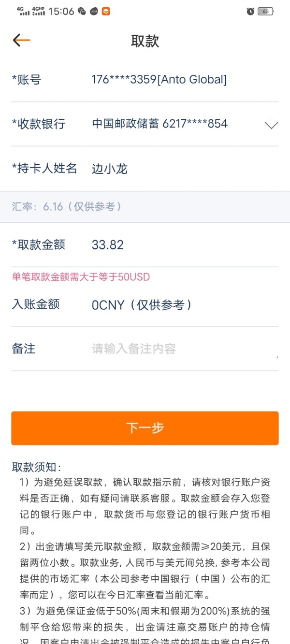
Task: Tap the minimum 50USD warning text
Action: [x=81, y=277]
